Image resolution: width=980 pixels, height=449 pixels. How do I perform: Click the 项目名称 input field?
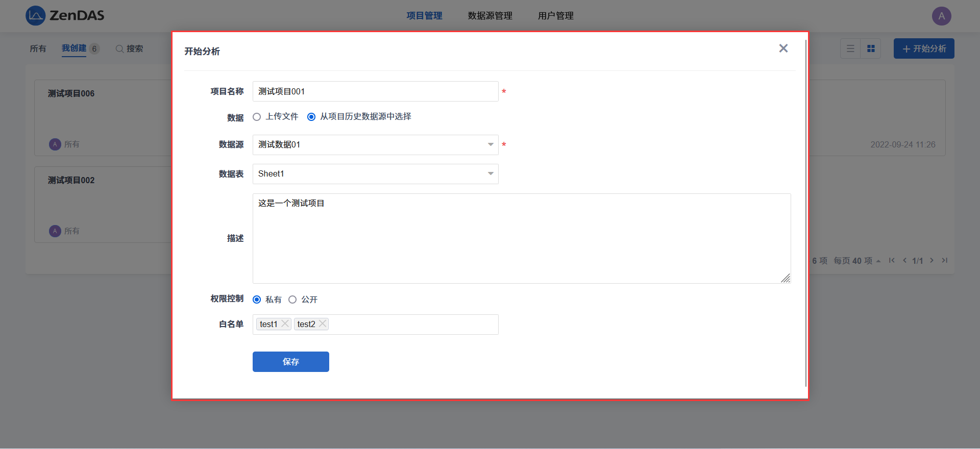(x=375, y=92)
